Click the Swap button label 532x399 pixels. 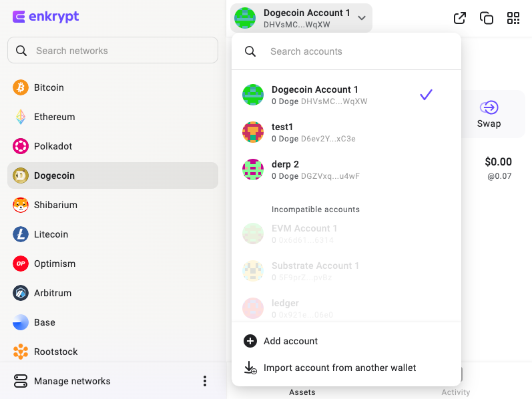click(489, 123)
